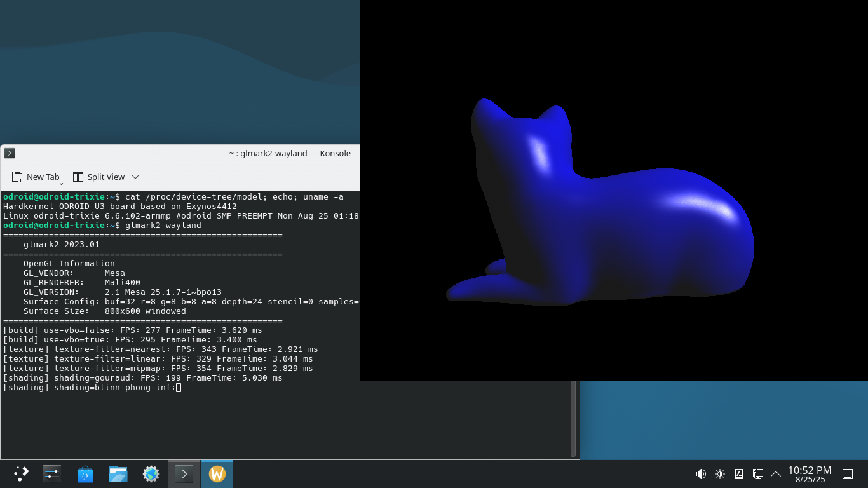
Task: Switch to the Konsole taskbar entry
Action: click(184, 474)
